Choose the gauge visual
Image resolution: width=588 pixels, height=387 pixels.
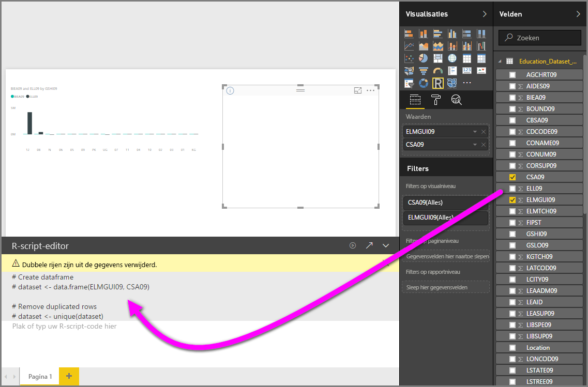point(438,71)
